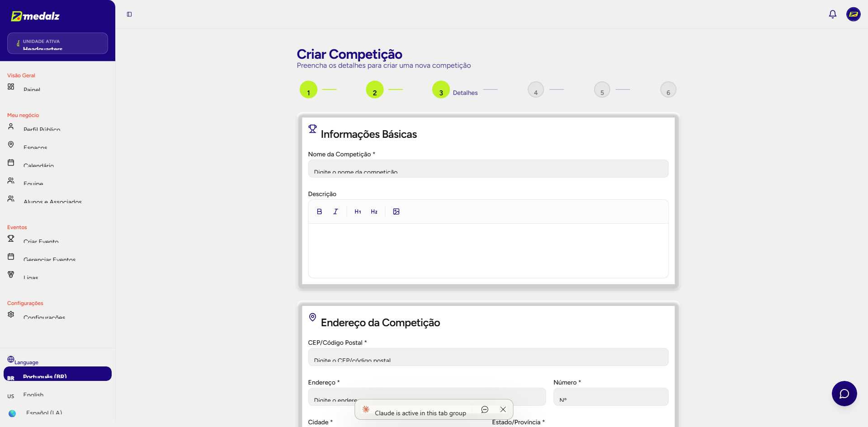Viewport: 868px width, 427px height.
Task: Open Espaços in sidebar
Action: pos(57,145)
